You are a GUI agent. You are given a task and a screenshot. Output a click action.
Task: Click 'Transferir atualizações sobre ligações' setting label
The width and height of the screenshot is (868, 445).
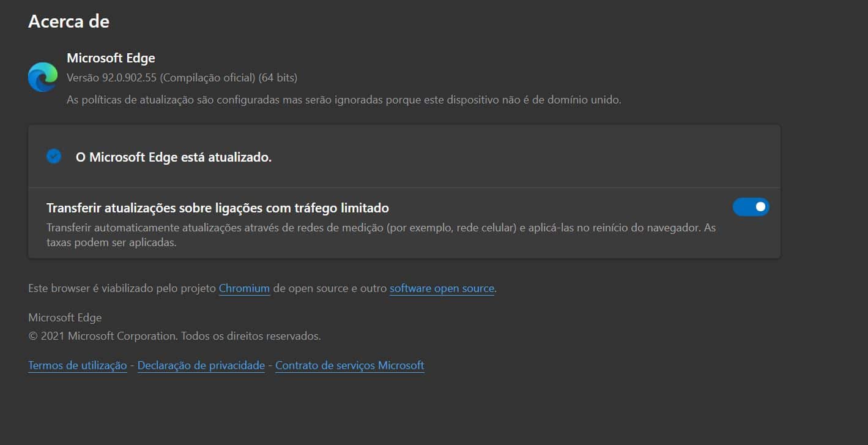coord(218,208)
